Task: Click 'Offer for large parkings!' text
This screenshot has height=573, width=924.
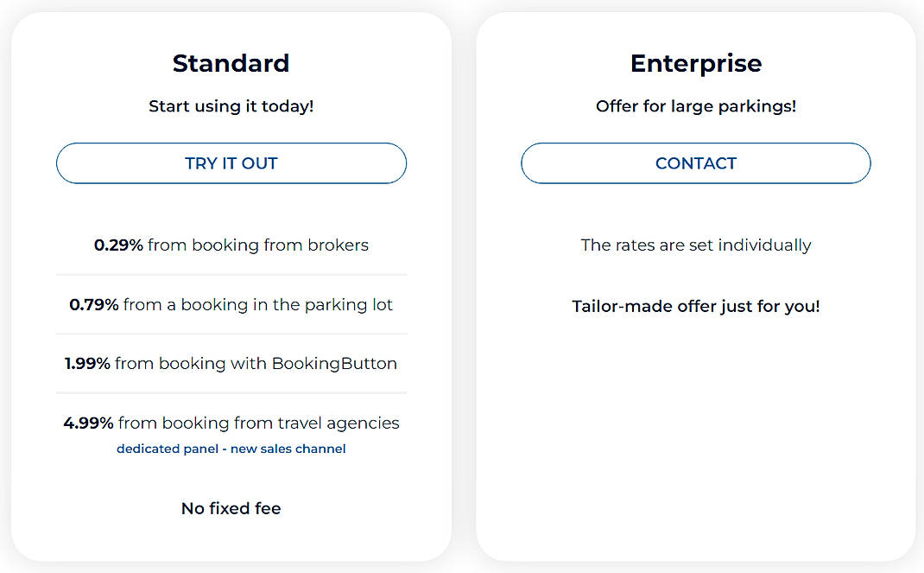Action: tap(695, 106)
